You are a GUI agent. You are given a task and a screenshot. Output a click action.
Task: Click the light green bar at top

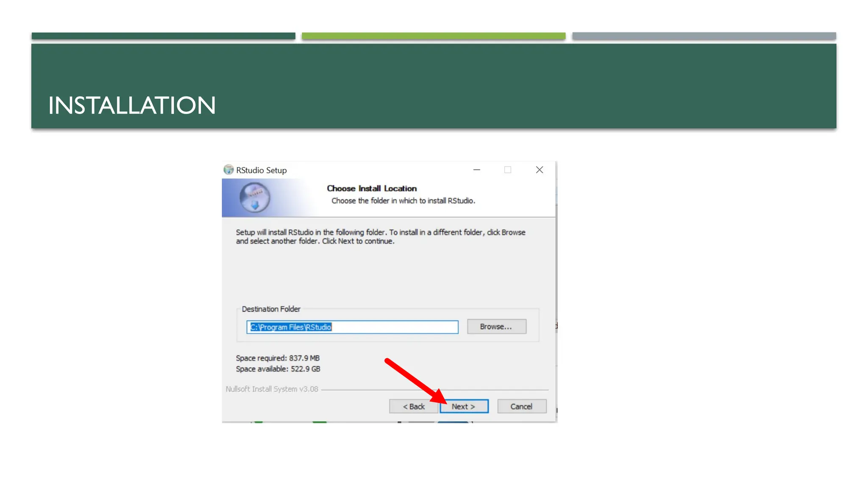point(433,36)
